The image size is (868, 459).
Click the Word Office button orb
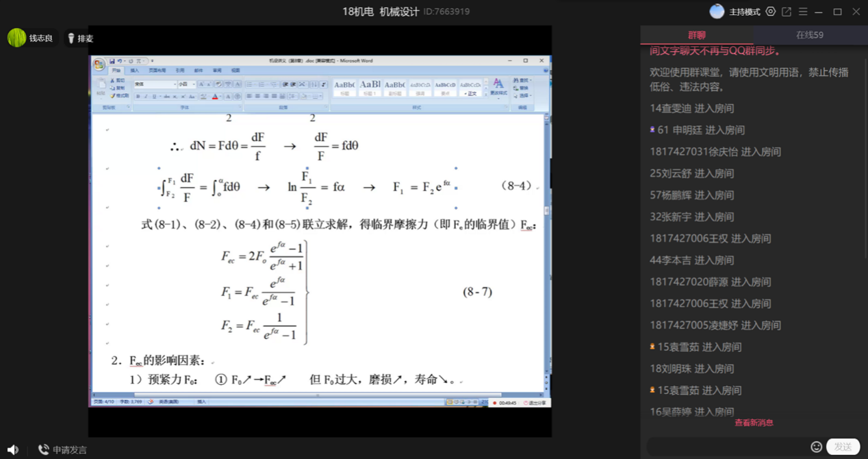click(99, 64)
